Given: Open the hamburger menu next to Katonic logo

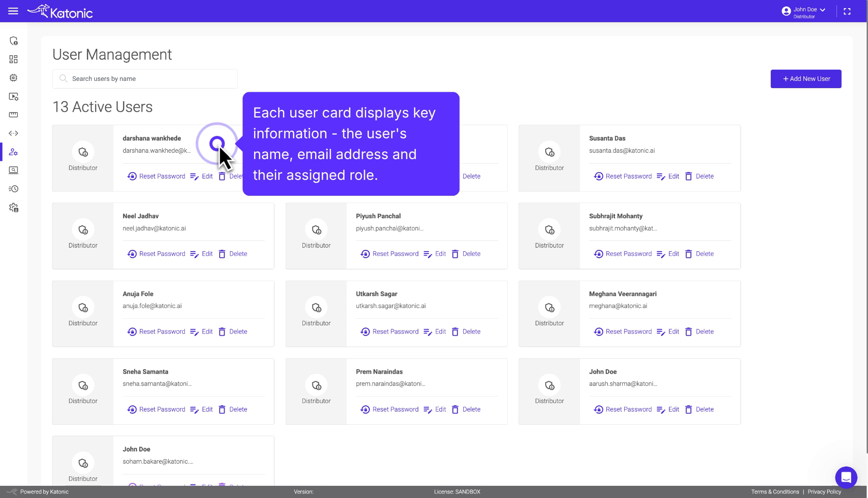Looking at the screenshot, I should (x=13, y=11).
